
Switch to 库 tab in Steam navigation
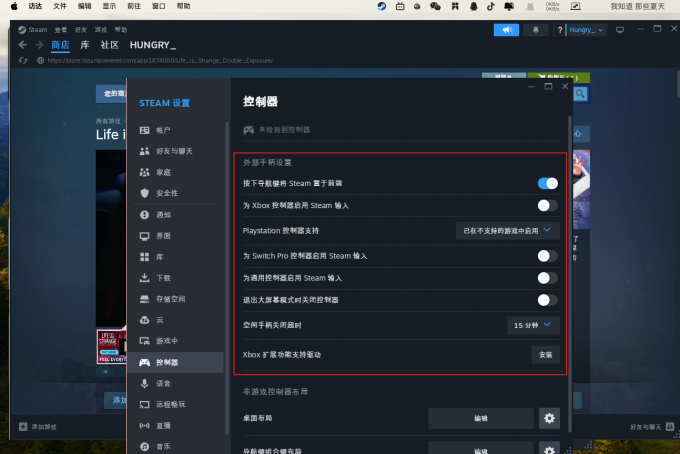pos(85,45)
